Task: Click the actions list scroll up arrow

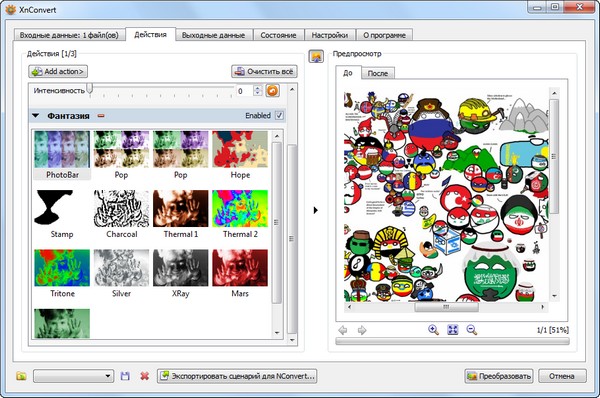Action: pos(292,90)
